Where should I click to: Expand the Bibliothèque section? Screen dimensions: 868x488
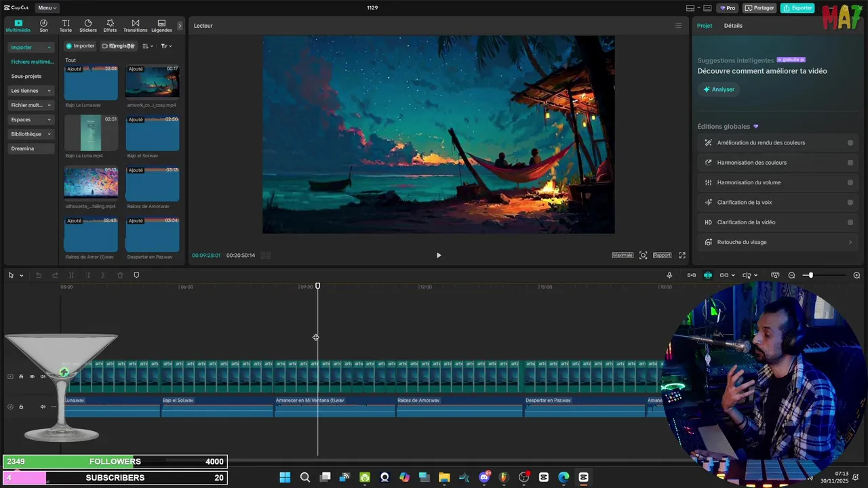(31, 134)
